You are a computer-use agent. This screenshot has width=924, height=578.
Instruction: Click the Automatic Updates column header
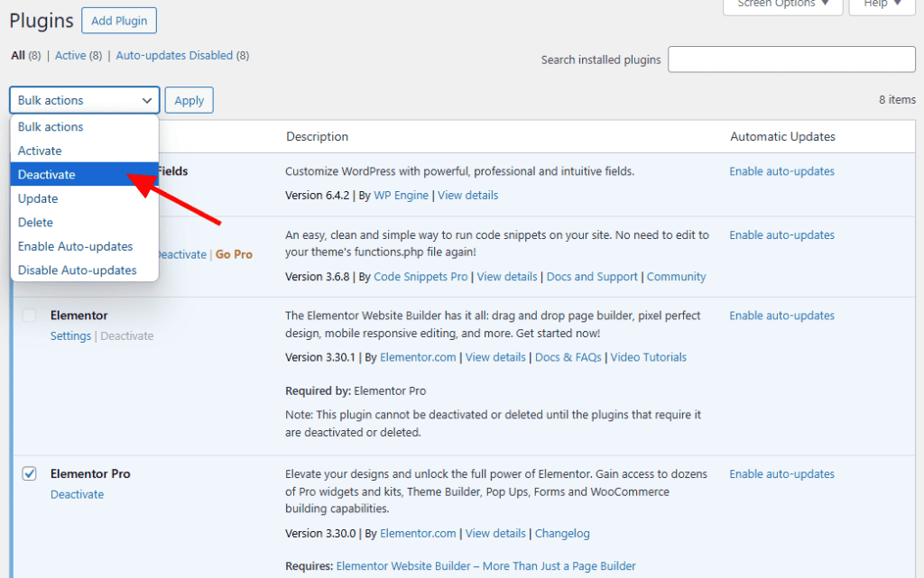782,136
